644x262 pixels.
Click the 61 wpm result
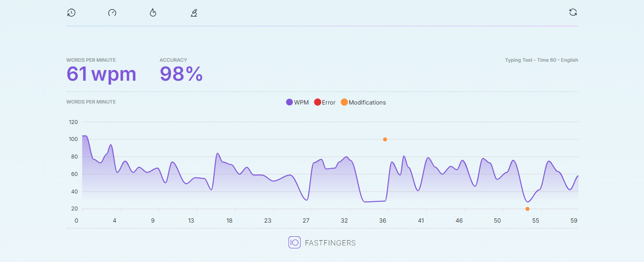point(102,74)
